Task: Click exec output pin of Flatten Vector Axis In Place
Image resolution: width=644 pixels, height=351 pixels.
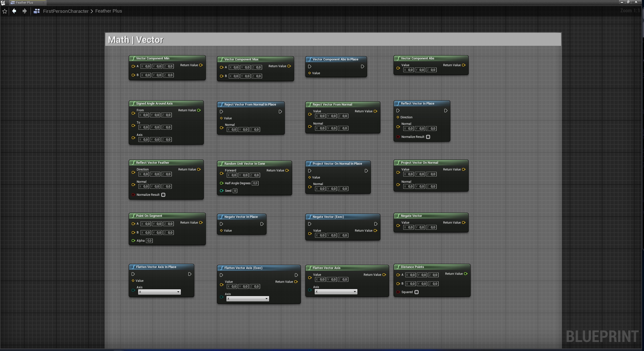Action: [x=190, y=274]
